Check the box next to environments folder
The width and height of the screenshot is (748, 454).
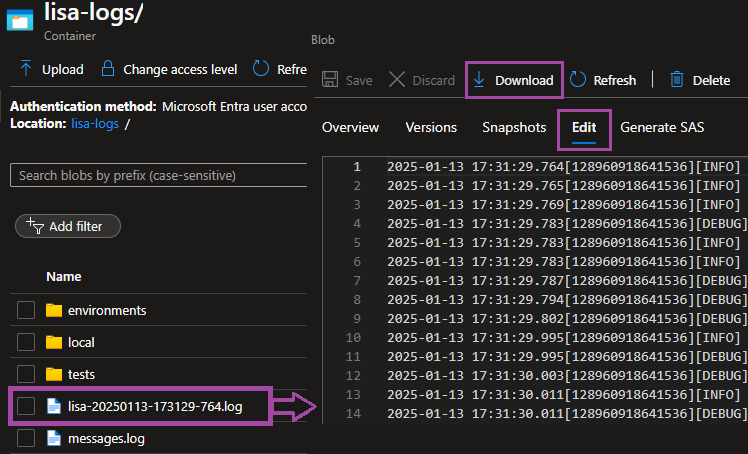[x=26, y=310]
